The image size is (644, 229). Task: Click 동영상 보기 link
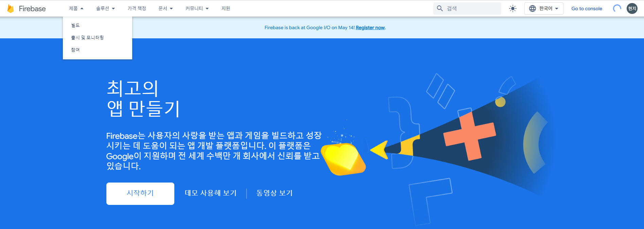(x=275, y=193)
